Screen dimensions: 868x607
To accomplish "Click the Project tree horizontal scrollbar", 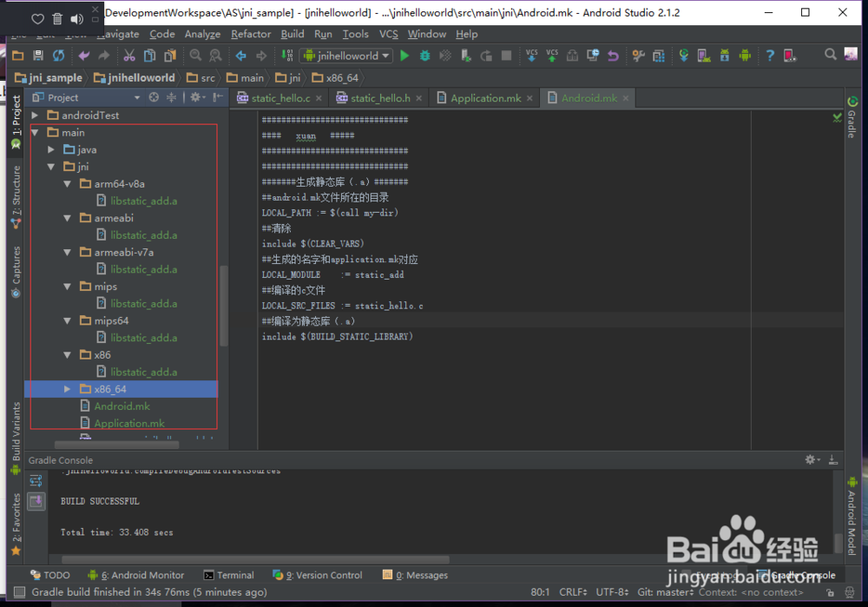I will coord(117,445).
